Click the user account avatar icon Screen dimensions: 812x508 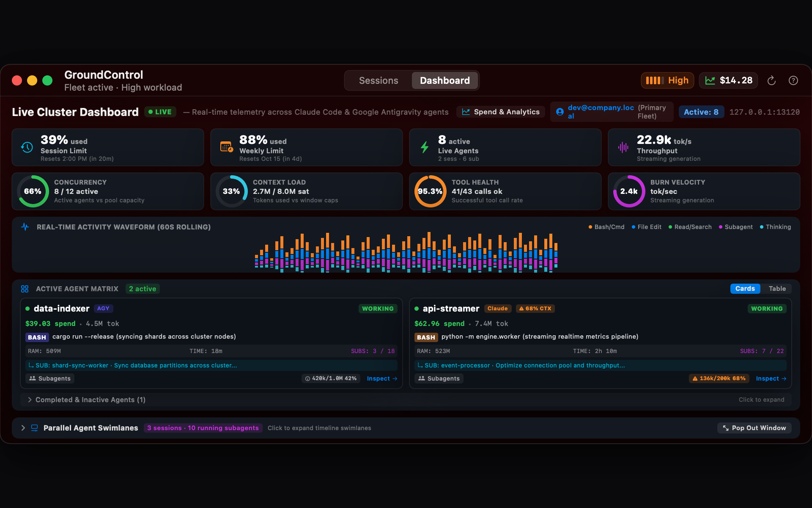click(x=560, y=112)
